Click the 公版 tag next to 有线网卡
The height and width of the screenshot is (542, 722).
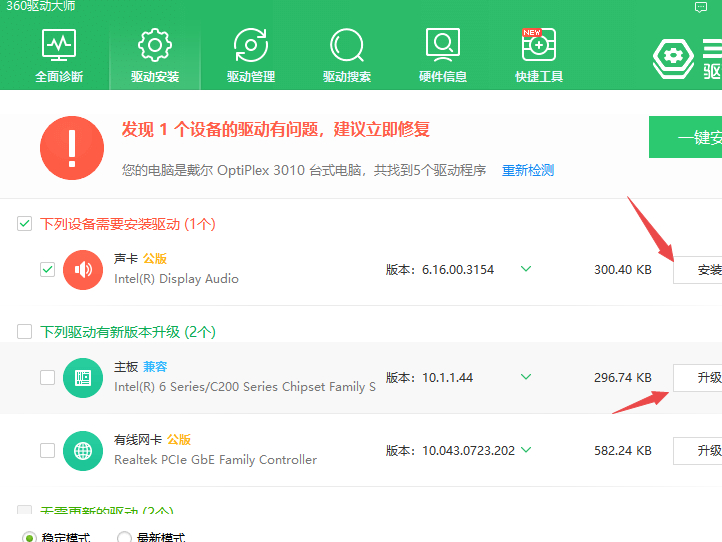tap(179, 440)
